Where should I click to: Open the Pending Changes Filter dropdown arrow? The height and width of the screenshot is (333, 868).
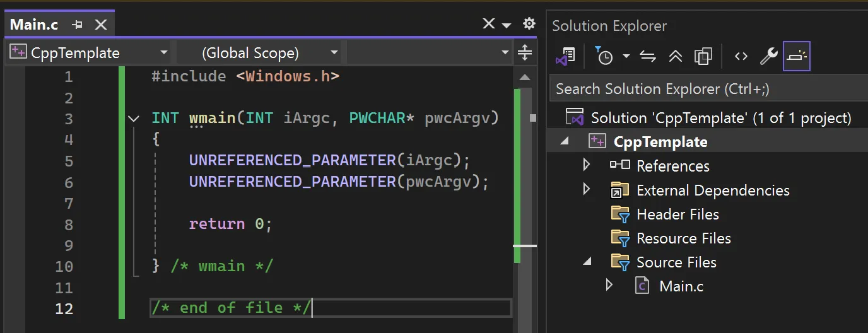tap(626, 56)
